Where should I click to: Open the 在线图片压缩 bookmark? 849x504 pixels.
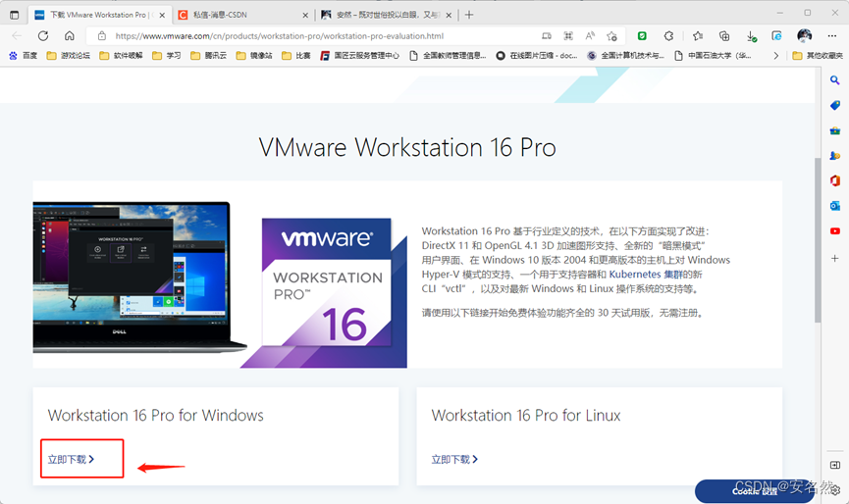pos(537,56)
